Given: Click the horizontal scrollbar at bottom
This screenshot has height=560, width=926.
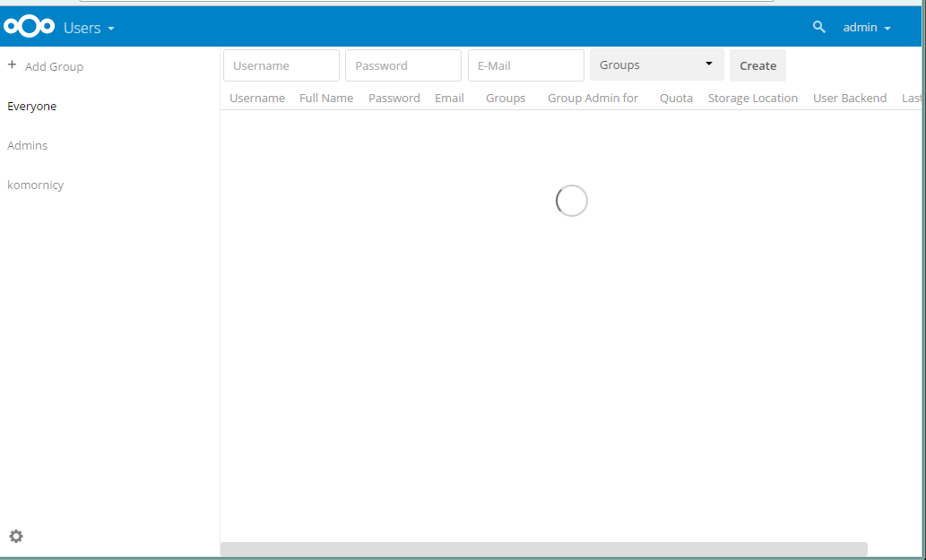Looking at the screenshot, I should click(x=544, y=548).
